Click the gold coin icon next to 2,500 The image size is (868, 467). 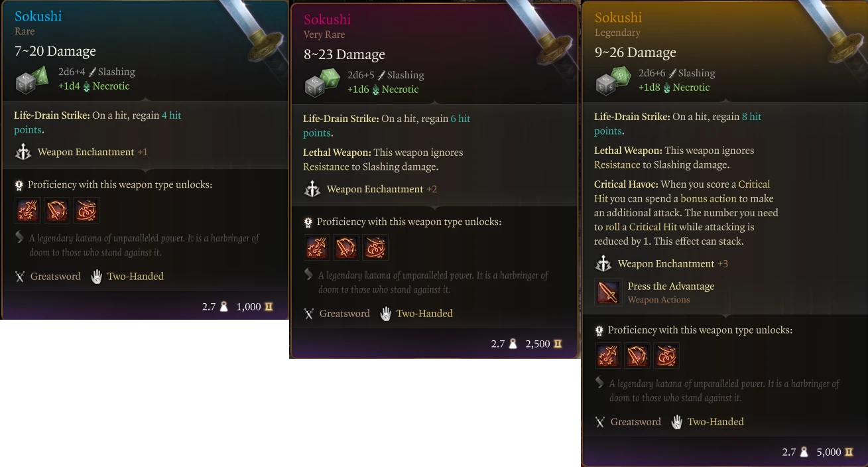point(558,344)
